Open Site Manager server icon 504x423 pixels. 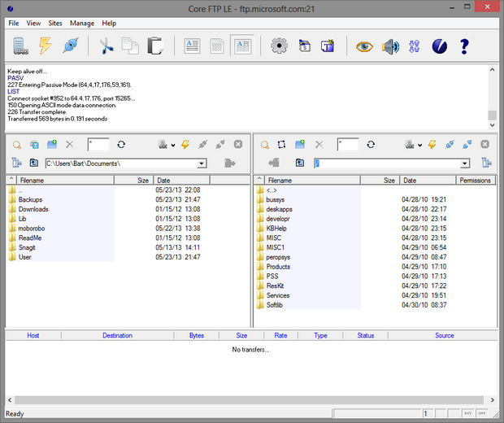(x=20, y=46)
